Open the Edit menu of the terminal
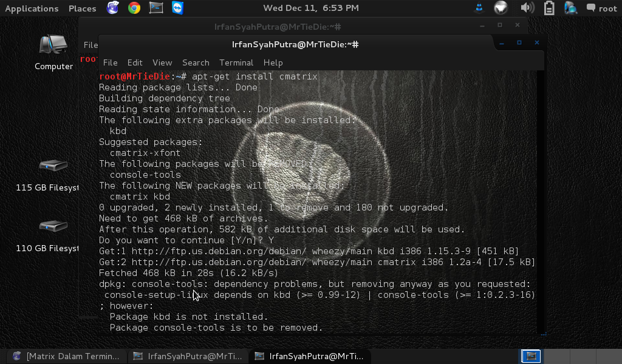 (135, 62)
